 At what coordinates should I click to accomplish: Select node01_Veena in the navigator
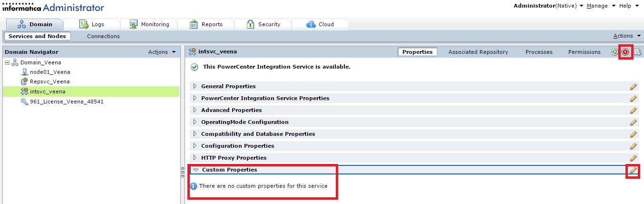pyautogui.click(x=50, y=72)
